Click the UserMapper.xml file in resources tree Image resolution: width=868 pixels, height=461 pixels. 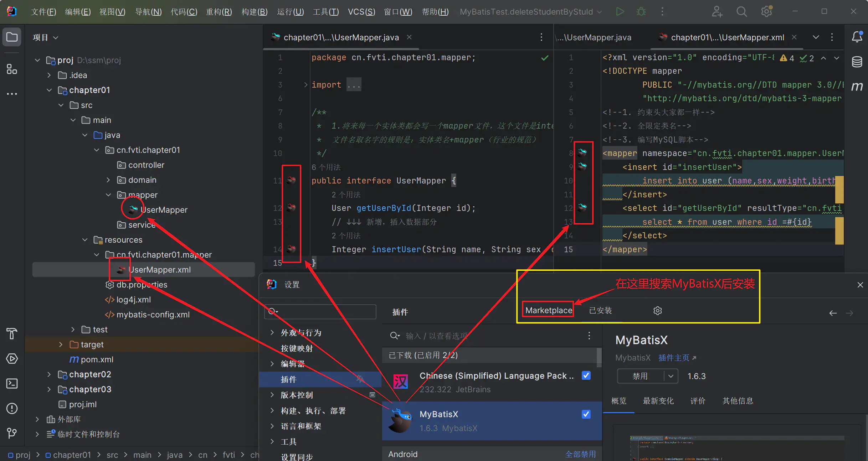click(x=158, y=269)
